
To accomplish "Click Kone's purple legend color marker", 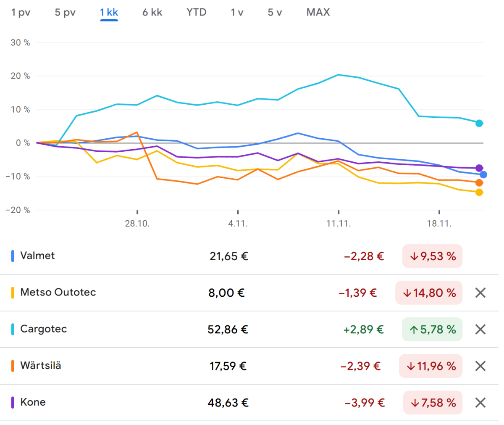I will tap(13, 403).
